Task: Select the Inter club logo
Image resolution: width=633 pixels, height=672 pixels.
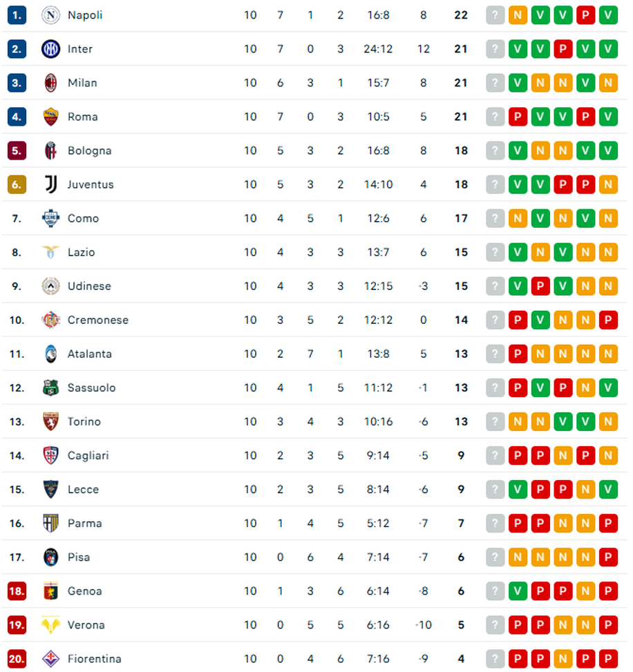Action: tap(50, 49)
